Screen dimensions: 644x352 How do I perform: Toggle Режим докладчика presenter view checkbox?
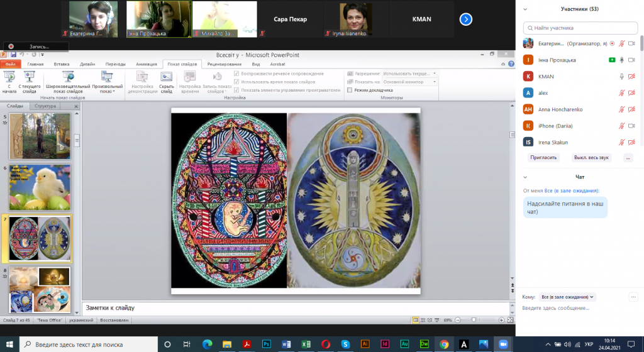pyautogui.click(x=350, y=90)
